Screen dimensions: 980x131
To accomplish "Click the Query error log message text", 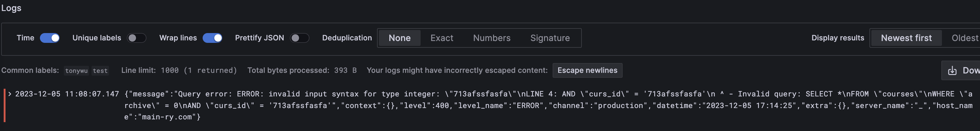I will coord(548,105).
